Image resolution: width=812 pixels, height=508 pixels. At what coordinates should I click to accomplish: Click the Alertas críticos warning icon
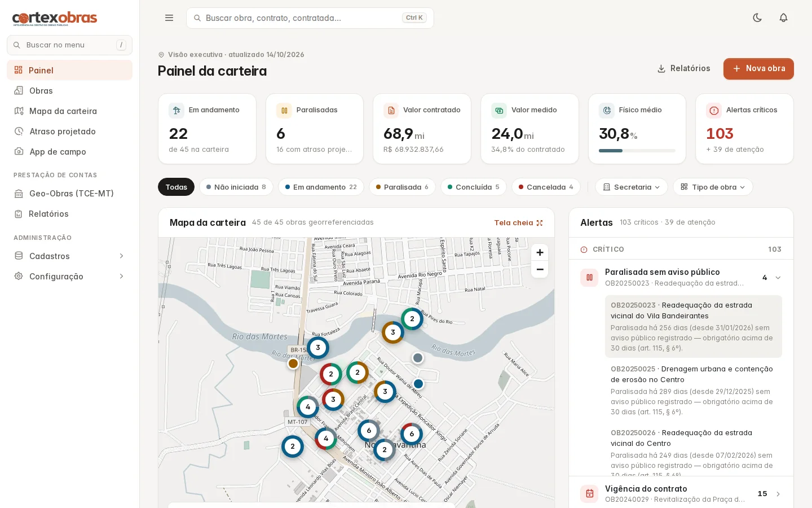click(x=714, y=110)
